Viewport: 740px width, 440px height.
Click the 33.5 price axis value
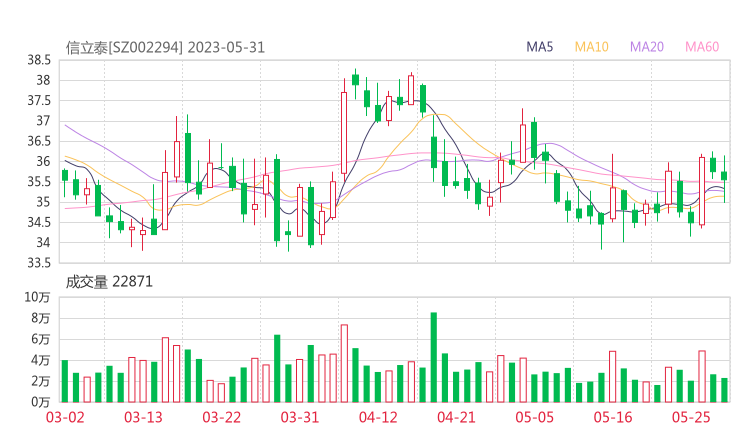39,262
